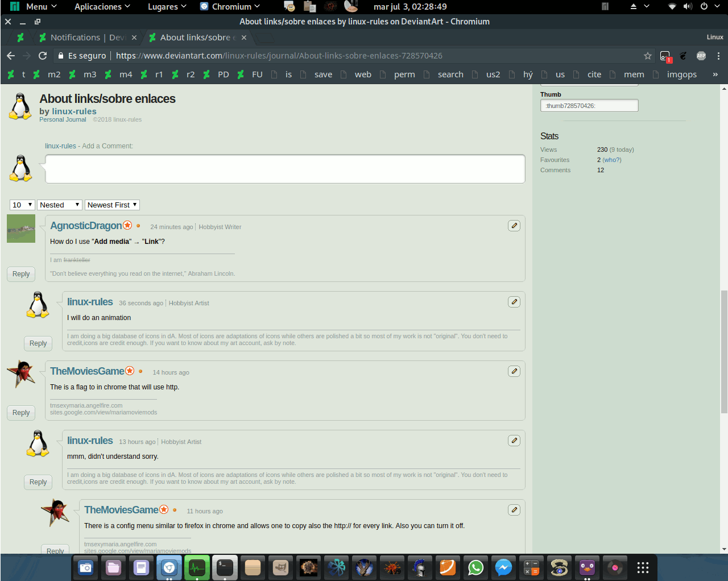Open the Aplicaciones menu in the top bar

pos(98,7)
